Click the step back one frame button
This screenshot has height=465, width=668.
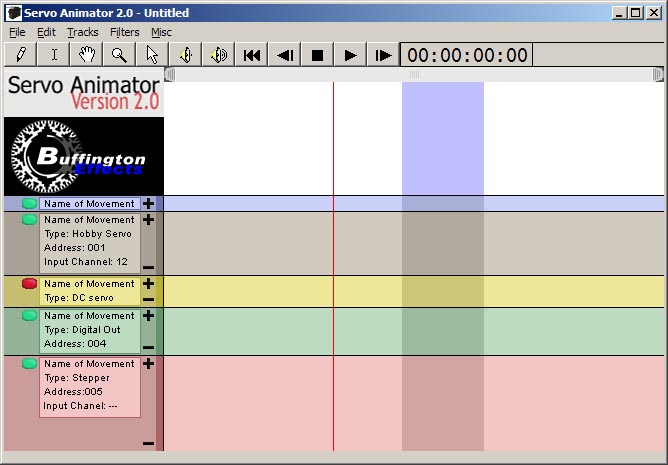(285, 55)
